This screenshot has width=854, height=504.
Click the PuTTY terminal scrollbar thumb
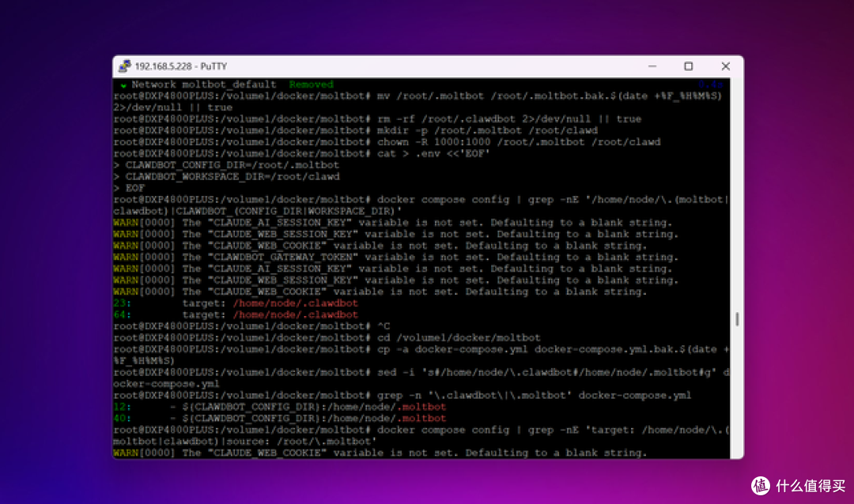click(738, 319)
